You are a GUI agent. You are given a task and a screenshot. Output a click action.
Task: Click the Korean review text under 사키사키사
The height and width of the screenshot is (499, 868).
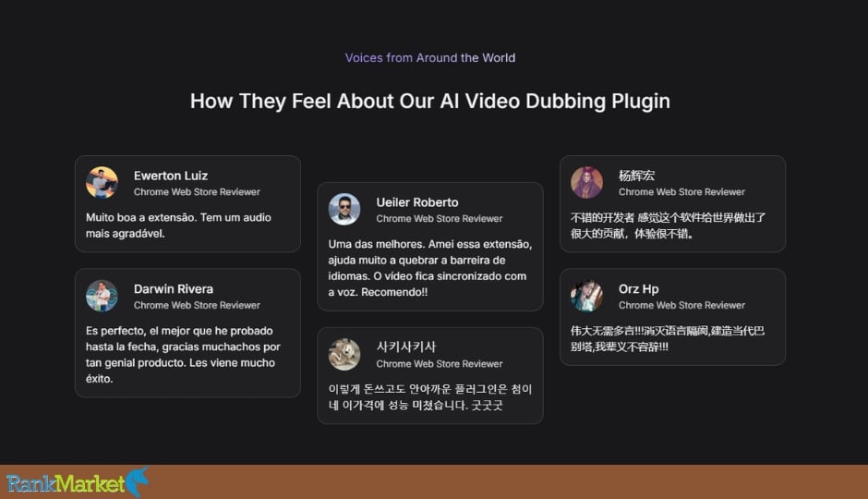pyautogui.click(x=430, y=397)
